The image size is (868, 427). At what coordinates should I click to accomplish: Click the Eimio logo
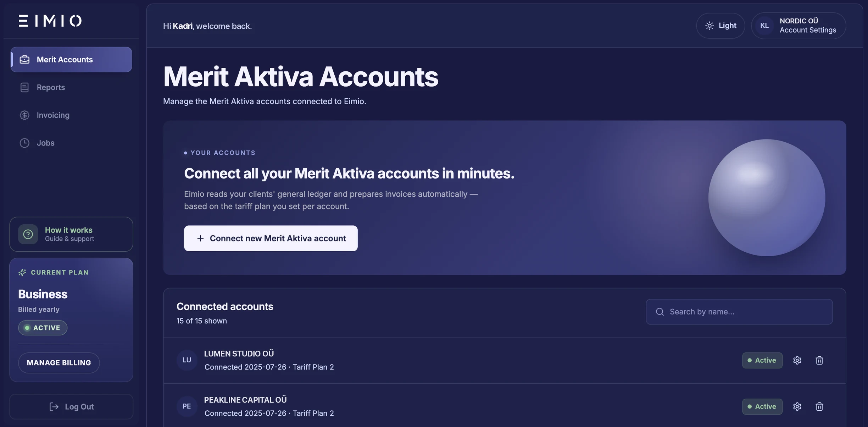(50, 21)
